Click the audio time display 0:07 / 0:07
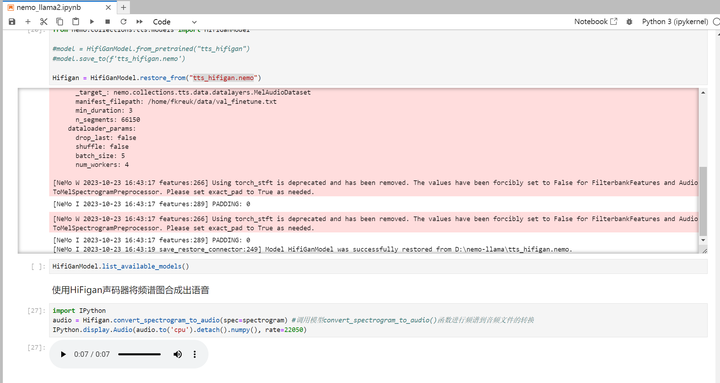 tap(92, 354)
